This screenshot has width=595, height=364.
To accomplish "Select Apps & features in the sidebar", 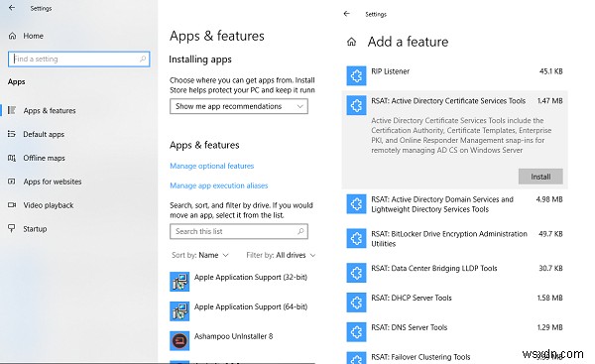I will (x=50, y=110).
